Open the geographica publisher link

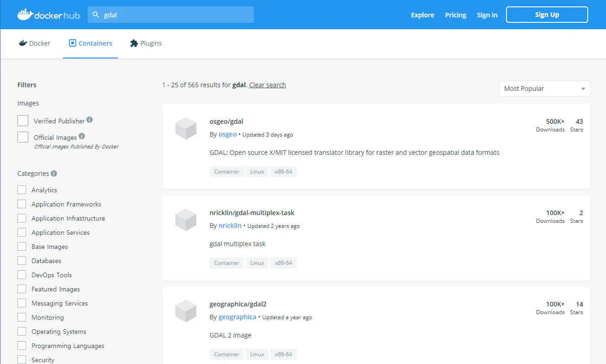tap(237, 317)
